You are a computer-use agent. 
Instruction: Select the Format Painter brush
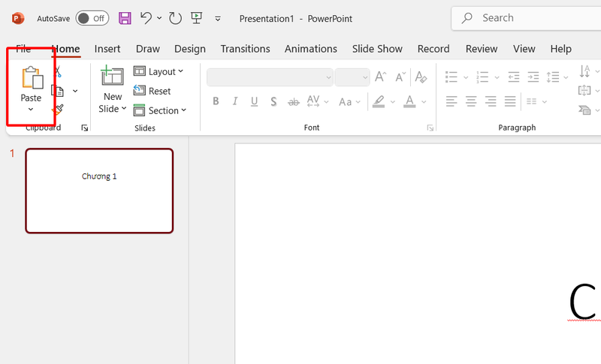tap(58, 110)
